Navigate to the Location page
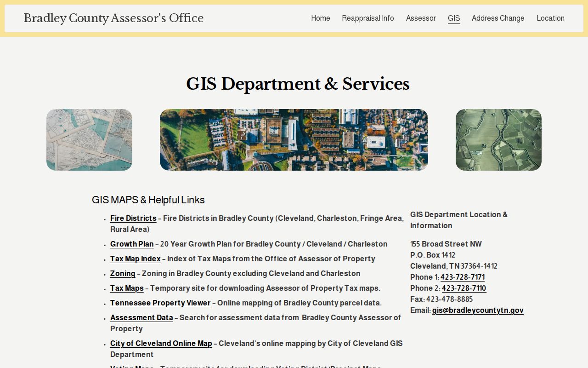Image resolution: width=588 pixels, height=368 pixels. click(550, 18)
